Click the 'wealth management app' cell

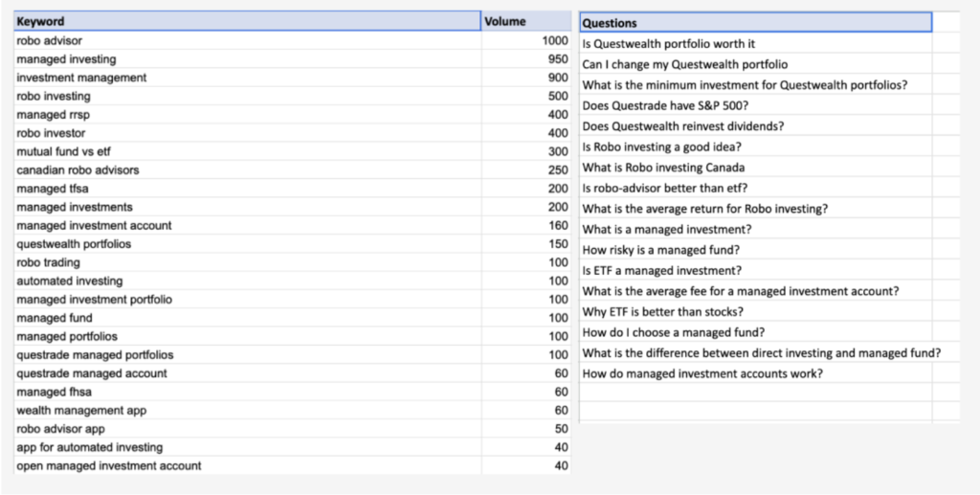pyautogui.click(x=248, y=410)
